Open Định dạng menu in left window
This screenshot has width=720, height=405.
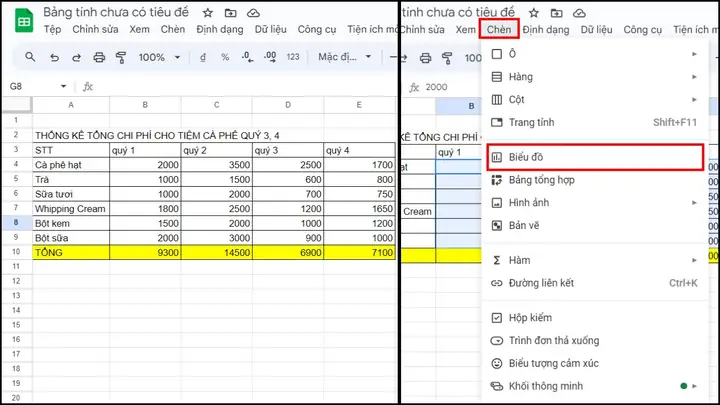click(219, 29)
